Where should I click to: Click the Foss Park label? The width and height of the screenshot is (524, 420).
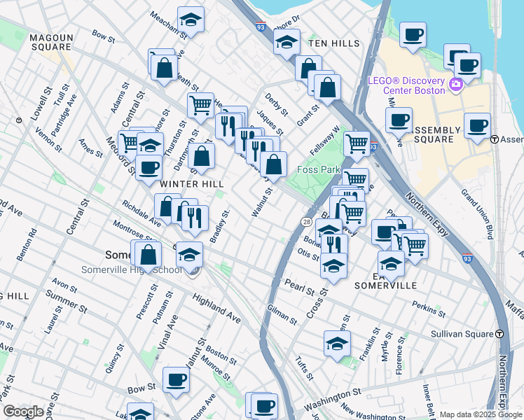(x=319, y=169)
